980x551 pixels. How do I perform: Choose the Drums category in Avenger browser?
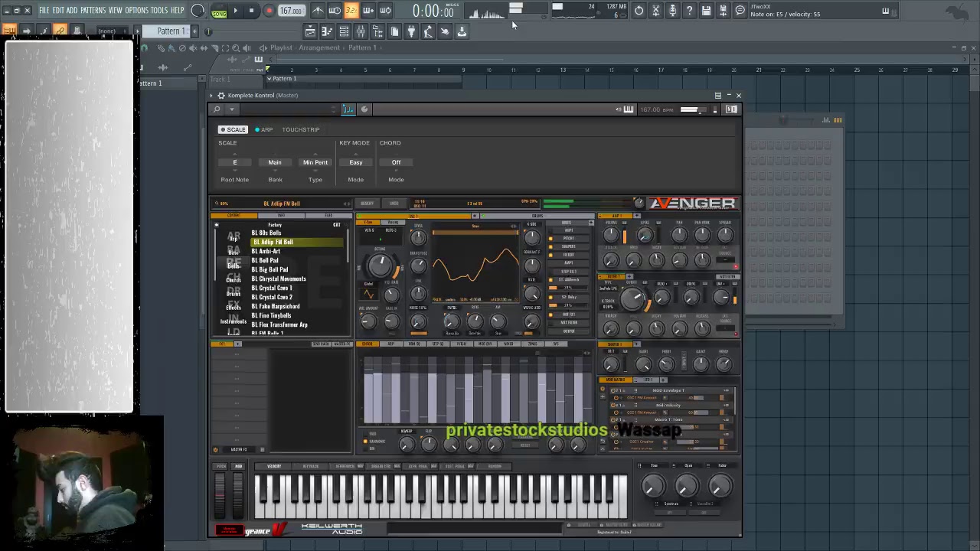tap(234, 294)
